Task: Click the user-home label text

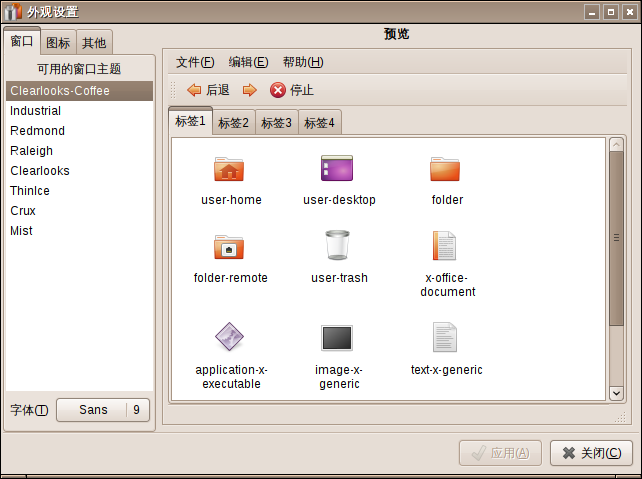Action: 231,200
